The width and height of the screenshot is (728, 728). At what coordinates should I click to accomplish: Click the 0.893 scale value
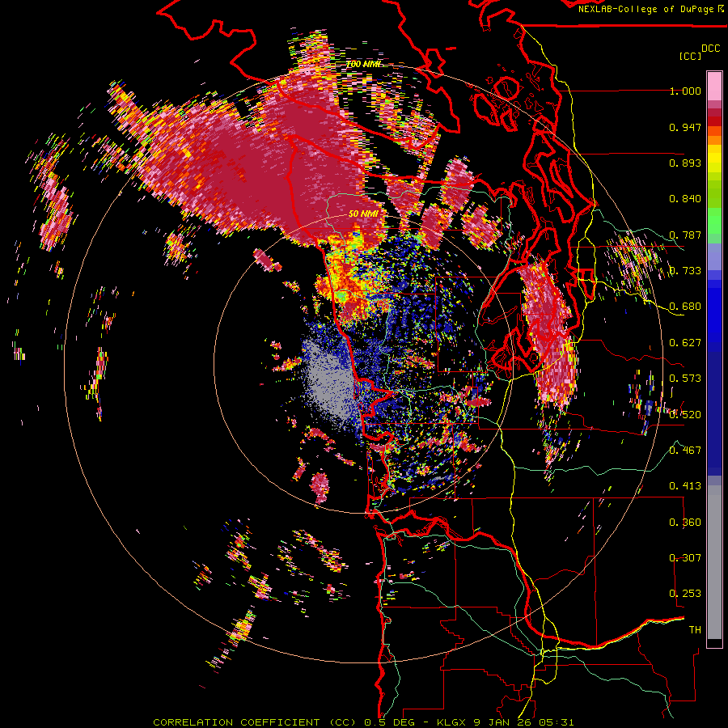685,163
